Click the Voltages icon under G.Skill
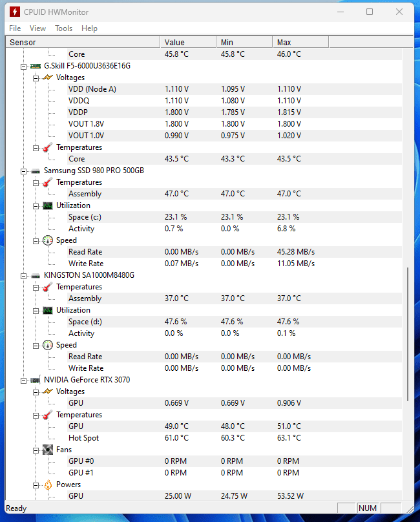 [x=48, y=78]
